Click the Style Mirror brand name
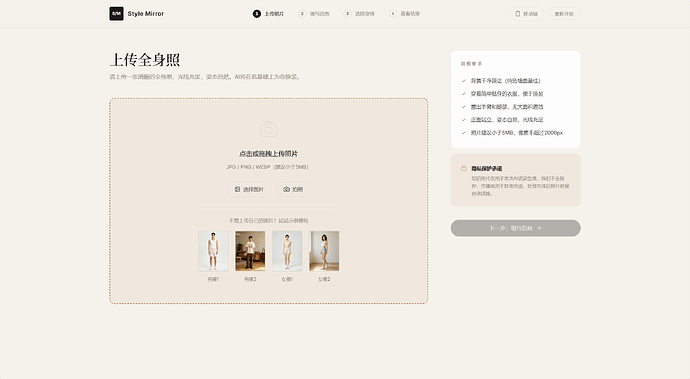The height and width of the screenshot is (379, 690). [146, 14]
